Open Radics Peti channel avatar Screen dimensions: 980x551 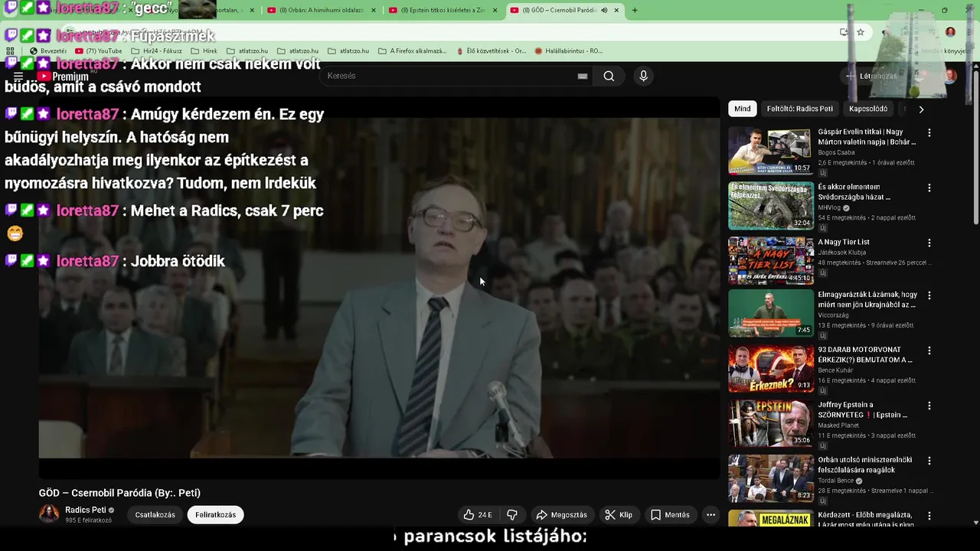coord(49,514)
